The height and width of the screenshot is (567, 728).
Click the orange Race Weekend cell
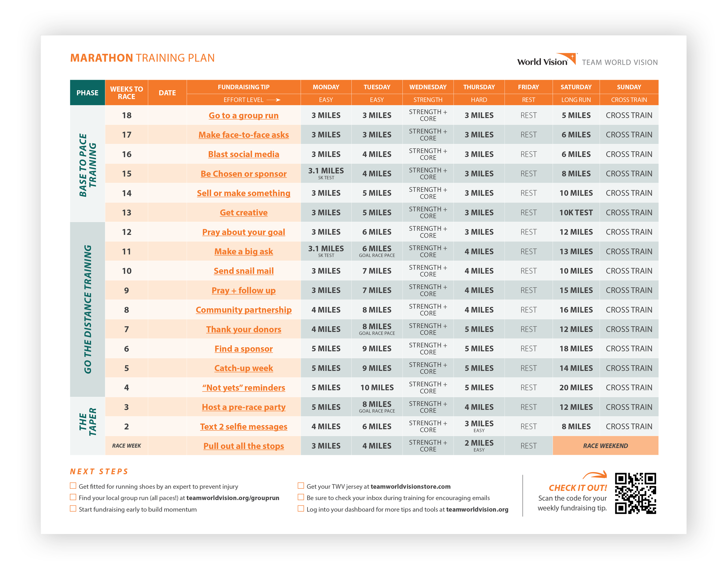click(605, 446)
